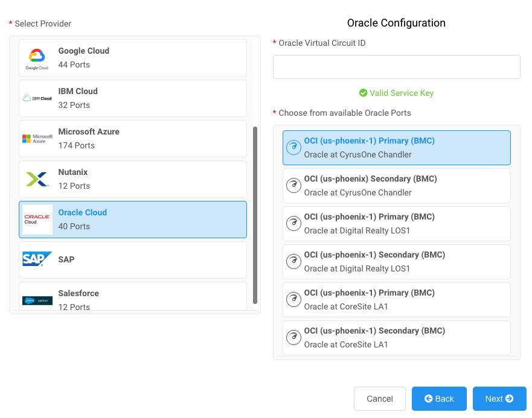Choose IBM Cloud provider name
The width and height of the screenshot is (532, 418).
click(78, 91)
